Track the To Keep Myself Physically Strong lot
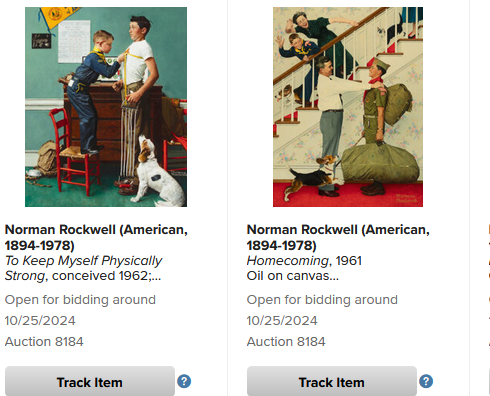This screenshot has height=396, width=490. [x=90, y=382]
